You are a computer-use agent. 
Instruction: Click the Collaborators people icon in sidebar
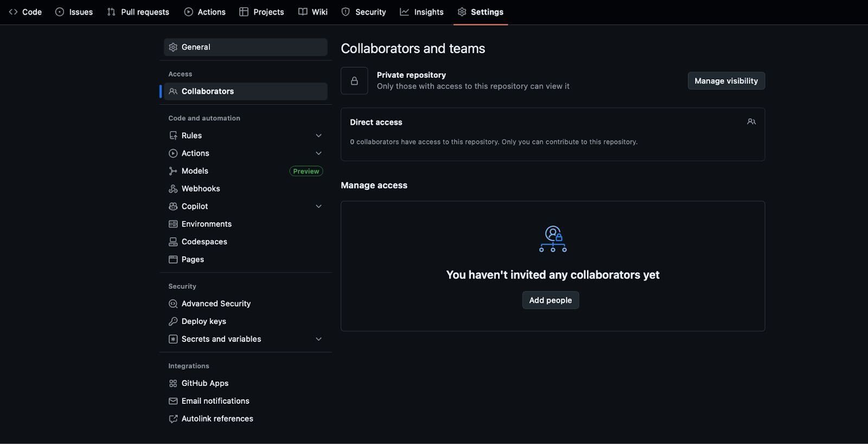coord(173,91)
